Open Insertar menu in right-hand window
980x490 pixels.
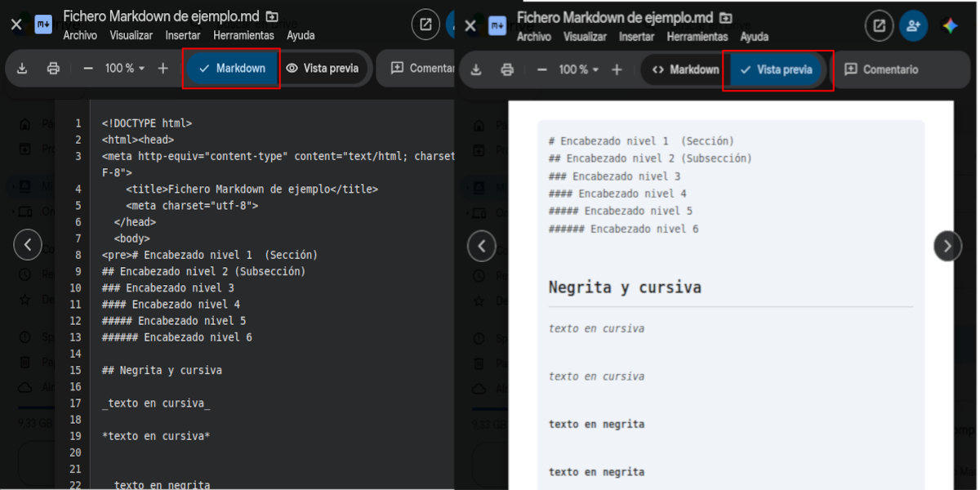pos(637,37)
